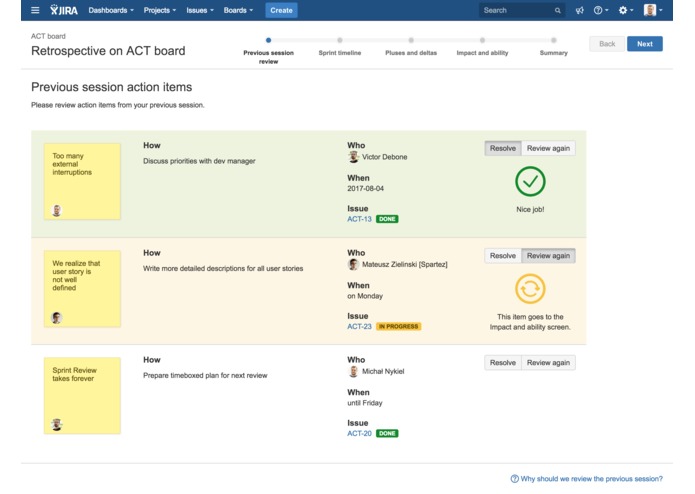This screenshot has width=695, height=494.
Task: Click the Next button
Action: [644, 44]
